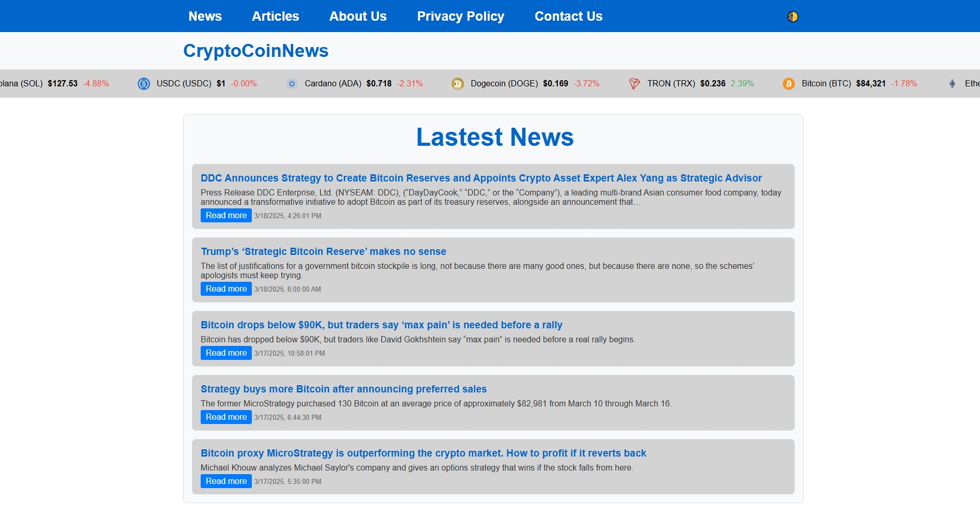
Task: Open the News menu item
Action: point(205,16)
